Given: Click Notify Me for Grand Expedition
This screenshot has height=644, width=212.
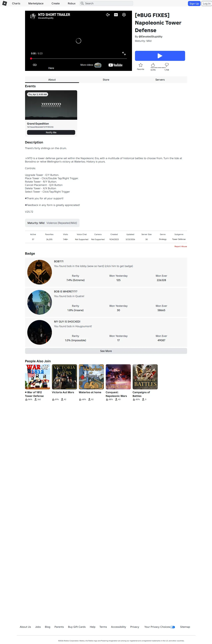Looking at the screenshot, I should (51, 133).
